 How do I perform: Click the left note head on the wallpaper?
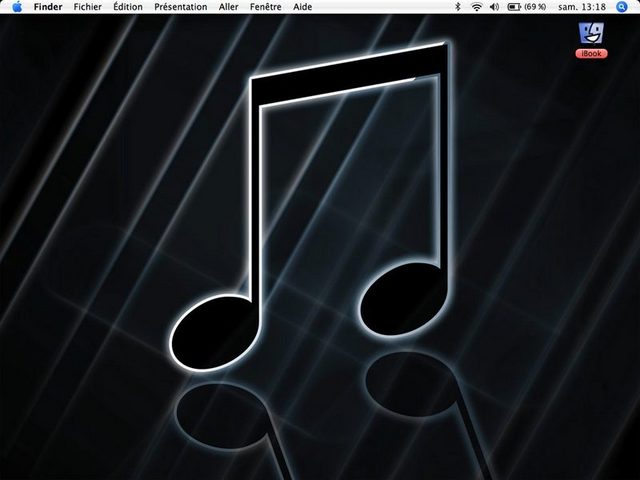tap(210, 330)
